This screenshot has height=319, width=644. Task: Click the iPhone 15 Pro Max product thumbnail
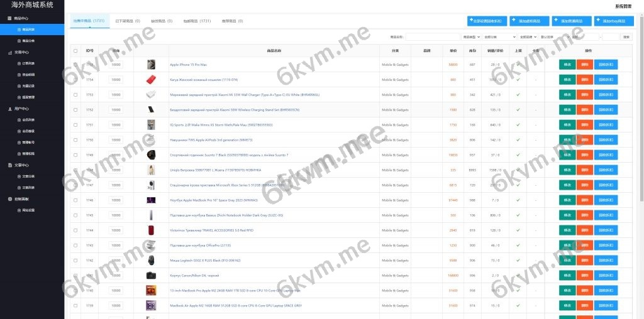coord(151,65)
